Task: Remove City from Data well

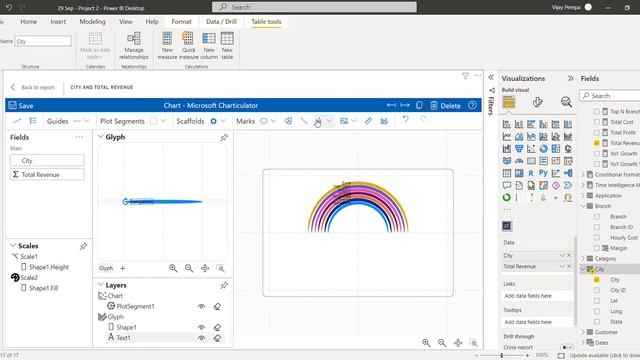Action: click(x=569, y=256)
